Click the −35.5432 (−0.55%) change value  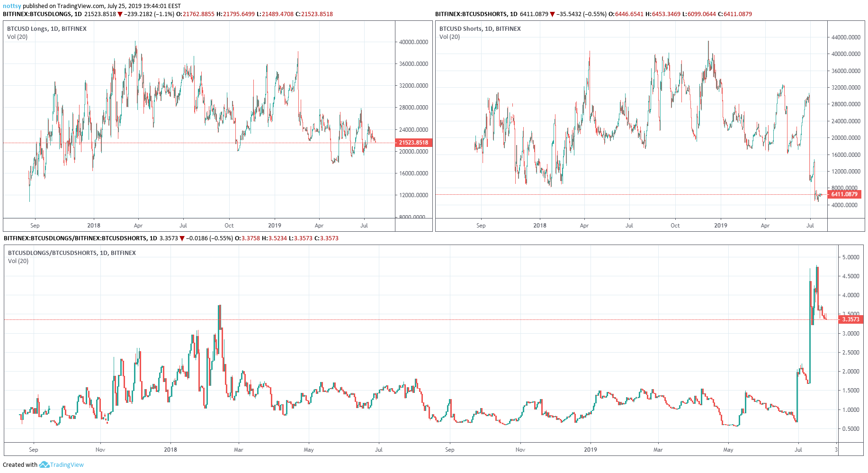click(x=581, y=14)
